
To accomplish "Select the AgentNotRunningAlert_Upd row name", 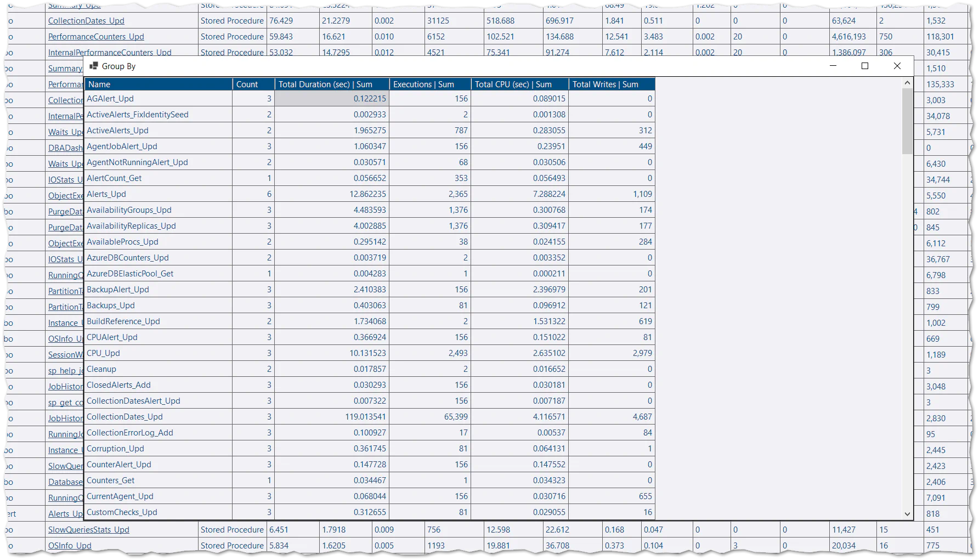I will (137, 162).
